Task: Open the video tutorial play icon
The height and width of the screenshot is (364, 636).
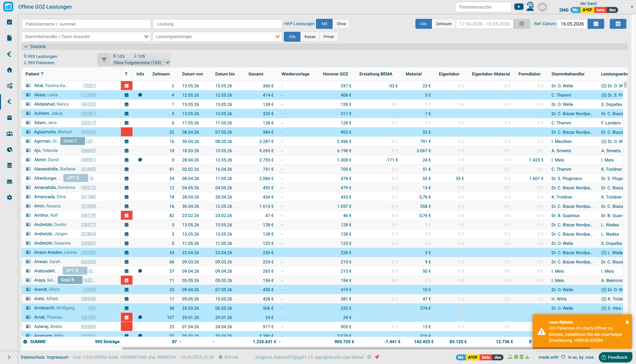Action: [x=519, y=7]
